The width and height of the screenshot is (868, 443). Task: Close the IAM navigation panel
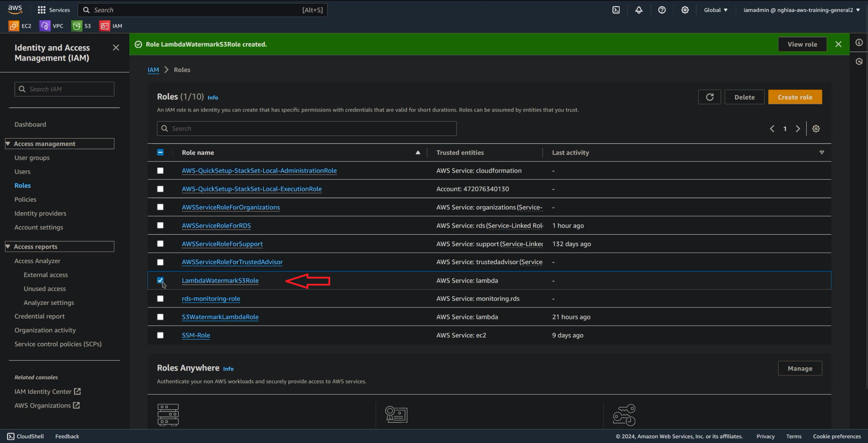coord(116,48)
